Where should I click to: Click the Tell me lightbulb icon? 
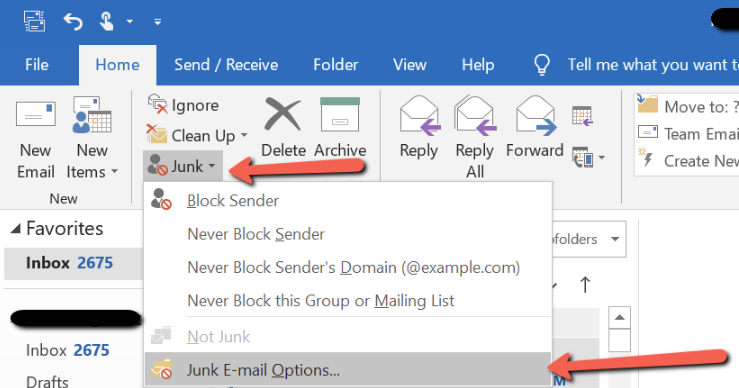pos(542,65)
